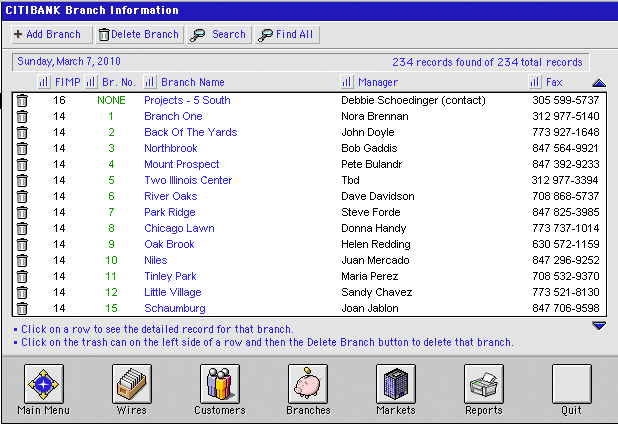Click the Search button

click(x=219, y=35)
